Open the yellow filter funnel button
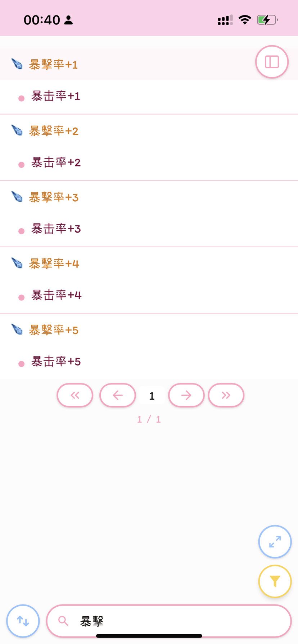Image resolution: width=298 pixels, height=644 pixels. [275, 581]
